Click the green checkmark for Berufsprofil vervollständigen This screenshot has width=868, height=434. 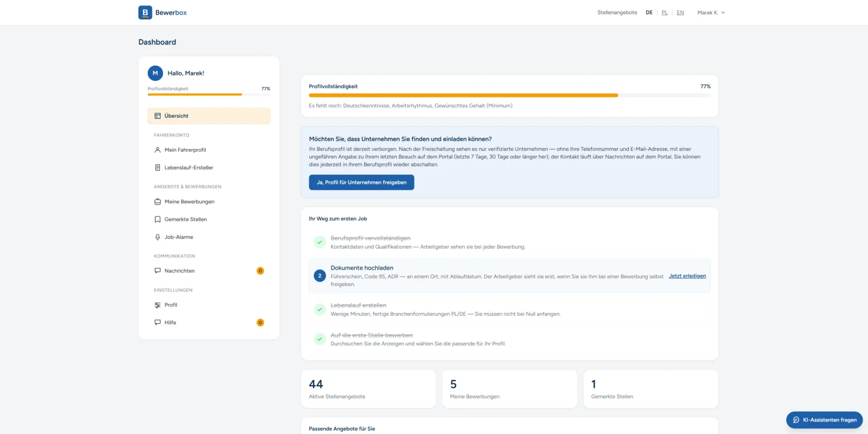click(320, 242)
